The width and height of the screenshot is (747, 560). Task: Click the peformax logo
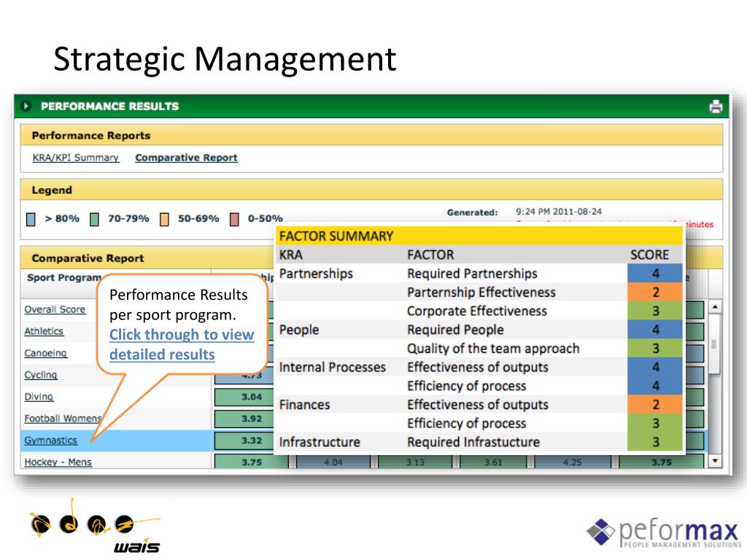pos(664,532)
